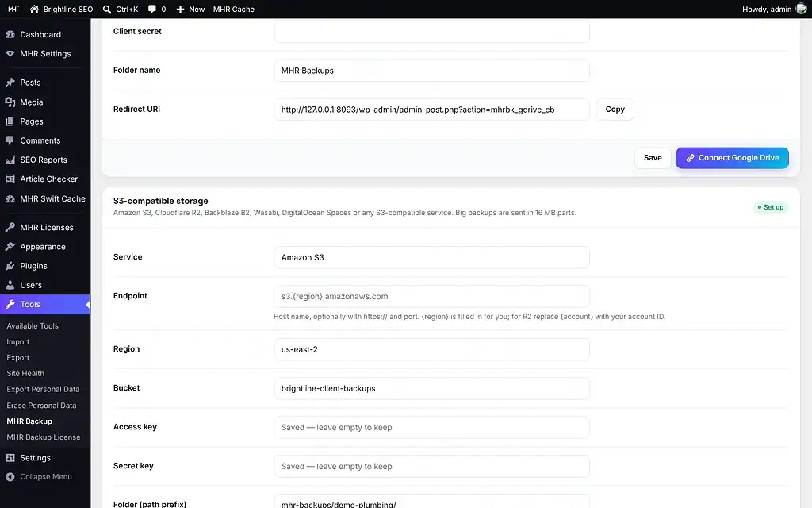Click Users person icon

10,285
